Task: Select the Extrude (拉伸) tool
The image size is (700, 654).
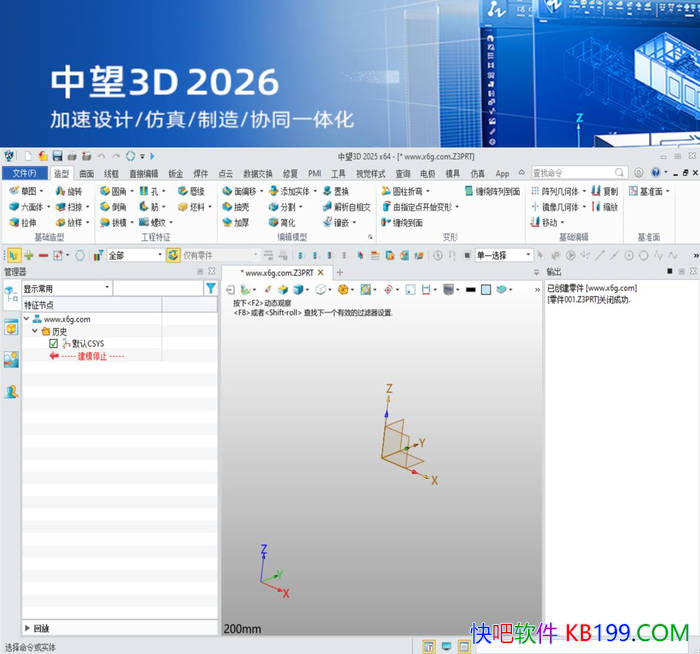Action: (x=23, y=222)
